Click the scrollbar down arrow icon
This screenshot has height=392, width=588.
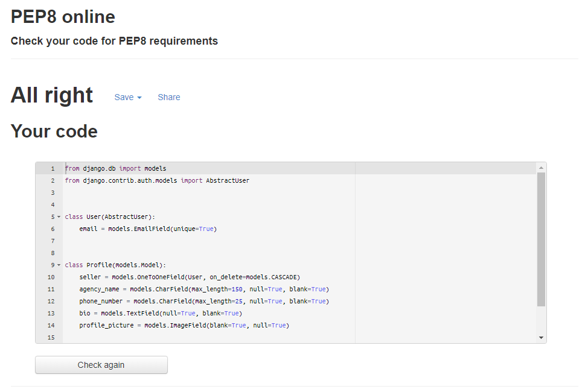(540, 338)
